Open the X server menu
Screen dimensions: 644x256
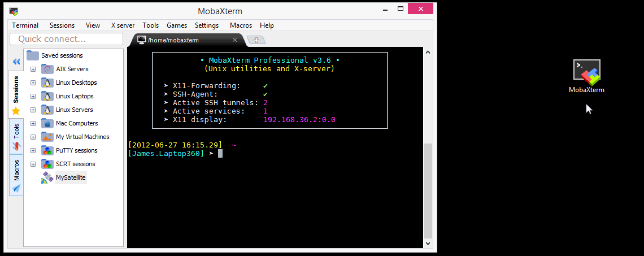pyautogui.click(x=123, y=25)
